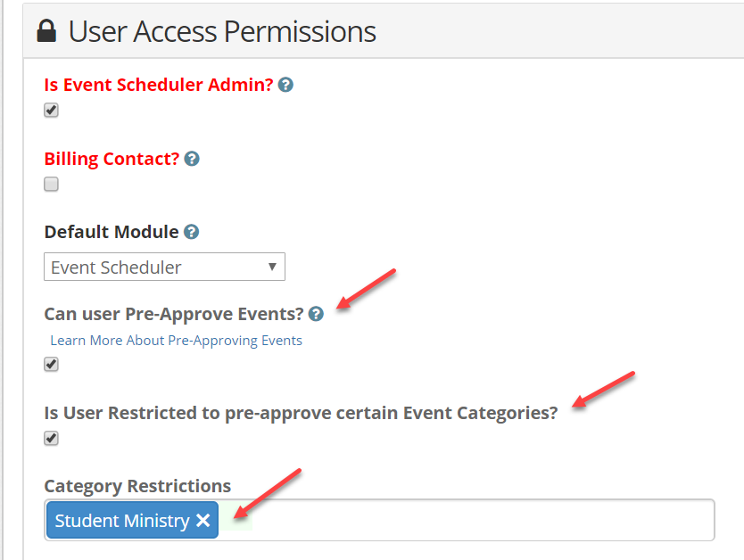Open Learn More About Pre-Approving Events link
Viewport: 744px width, 560px height.
point(176,341)
